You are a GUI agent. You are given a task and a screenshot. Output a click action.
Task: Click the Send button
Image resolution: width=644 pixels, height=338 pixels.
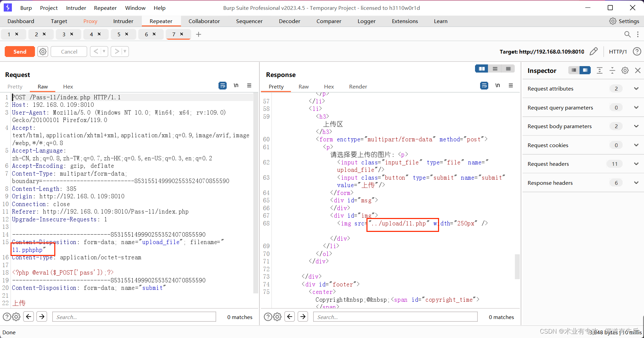pyautogui.click(x=20, y=52)
